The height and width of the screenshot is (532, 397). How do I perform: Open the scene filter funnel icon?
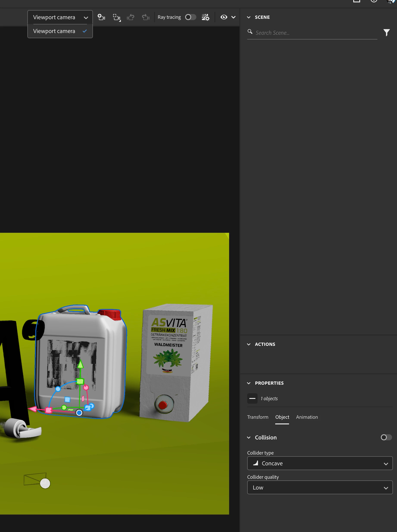(386, 33)
